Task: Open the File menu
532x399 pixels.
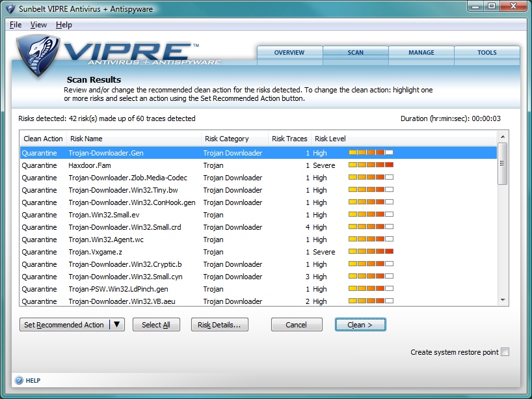Action: coord(16,25)
